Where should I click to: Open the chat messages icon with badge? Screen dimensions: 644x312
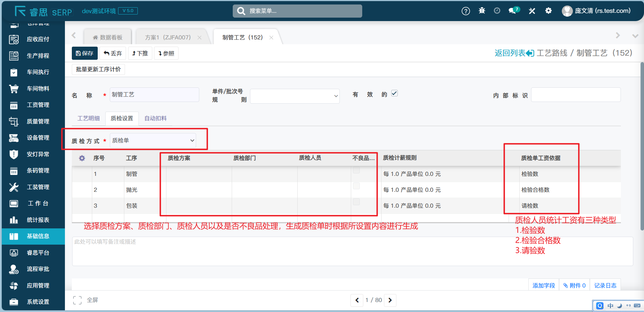click(513, 11)
